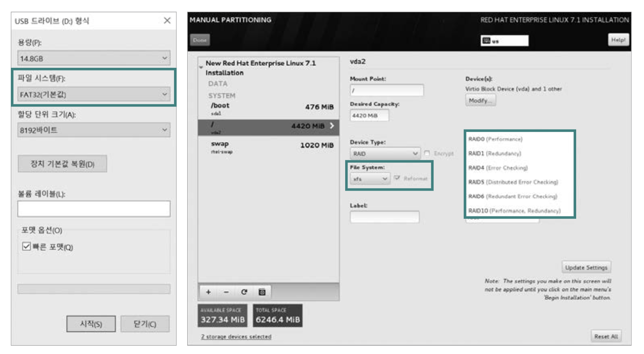Screen dimensions: 644x354
Task: Select RAID5 (Distributed Error Checking) option
Action: [x=513, y=182]
